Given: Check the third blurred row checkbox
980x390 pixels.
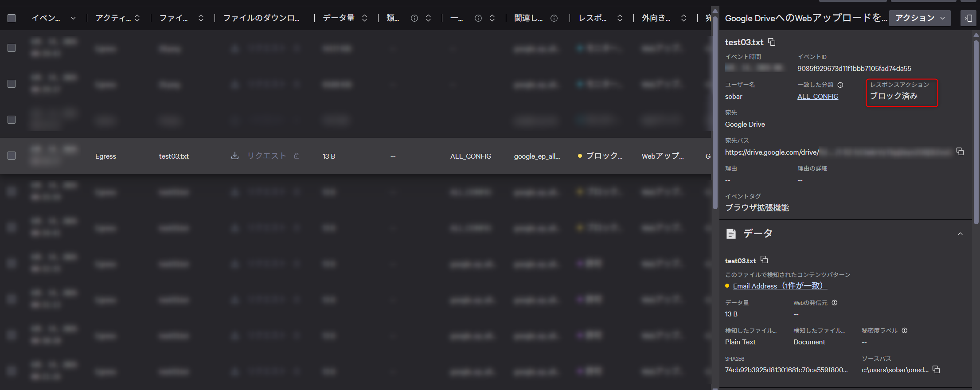Looking at the screenshot, I should tap(12, 120).
